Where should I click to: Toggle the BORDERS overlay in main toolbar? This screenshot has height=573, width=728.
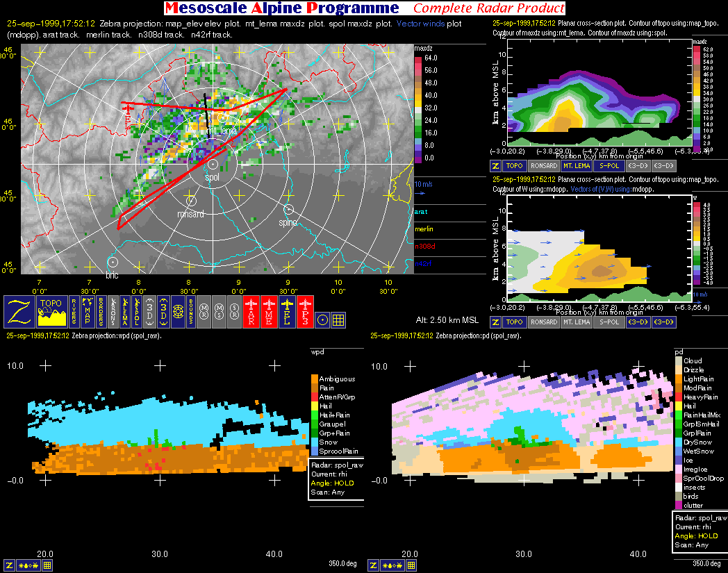101,312
